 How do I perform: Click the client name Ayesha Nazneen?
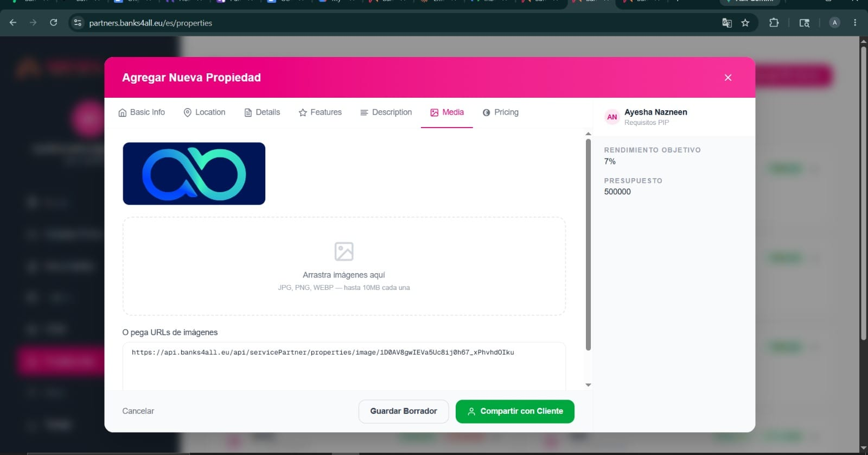655,112
